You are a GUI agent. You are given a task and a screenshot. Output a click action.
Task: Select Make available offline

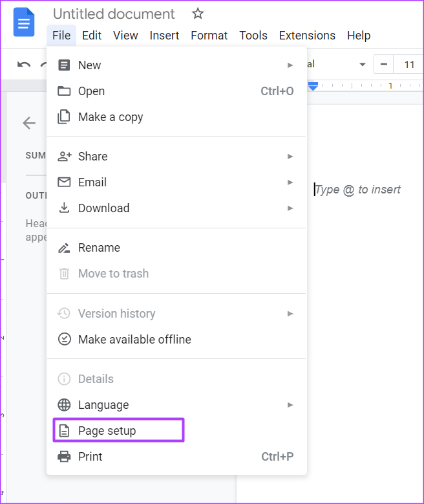pos(176,339)
